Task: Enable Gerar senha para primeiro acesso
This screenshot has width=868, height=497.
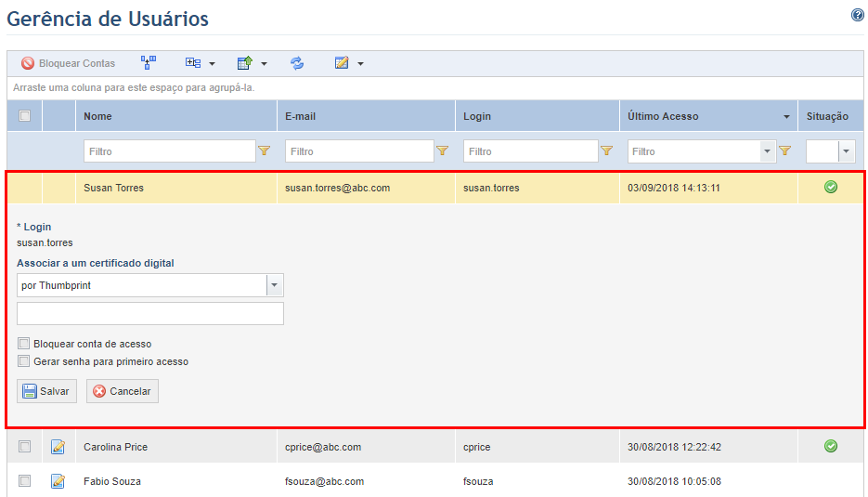Action: pyautogui.click(x=24, y=361)
